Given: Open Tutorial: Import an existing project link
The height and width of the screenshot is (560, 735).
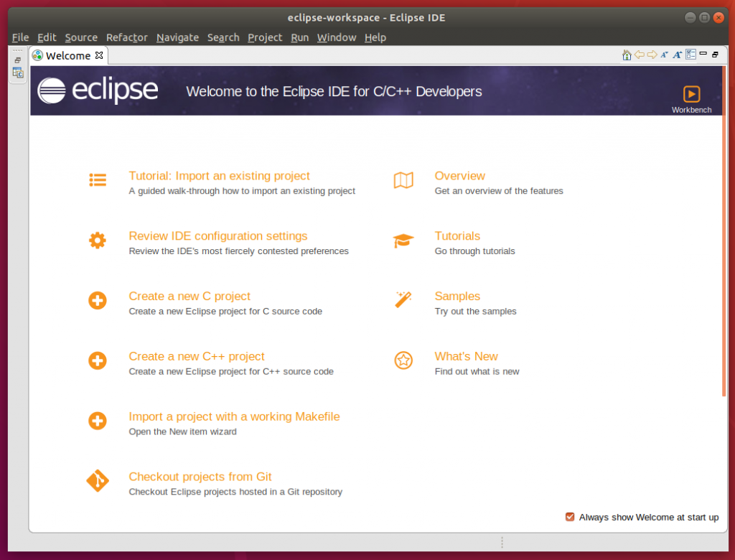Looking at the screenshot, I should point(219,176).
